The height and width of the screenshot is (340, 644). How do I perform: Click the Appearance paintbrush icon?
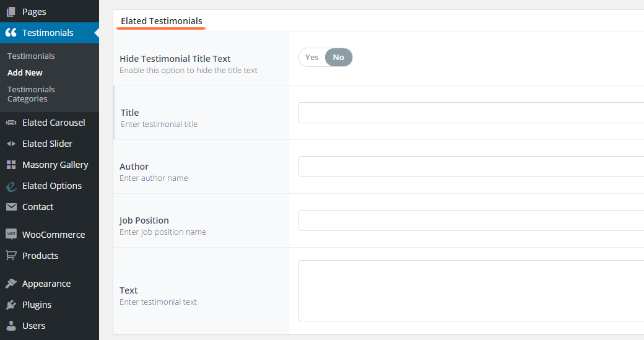11,284
